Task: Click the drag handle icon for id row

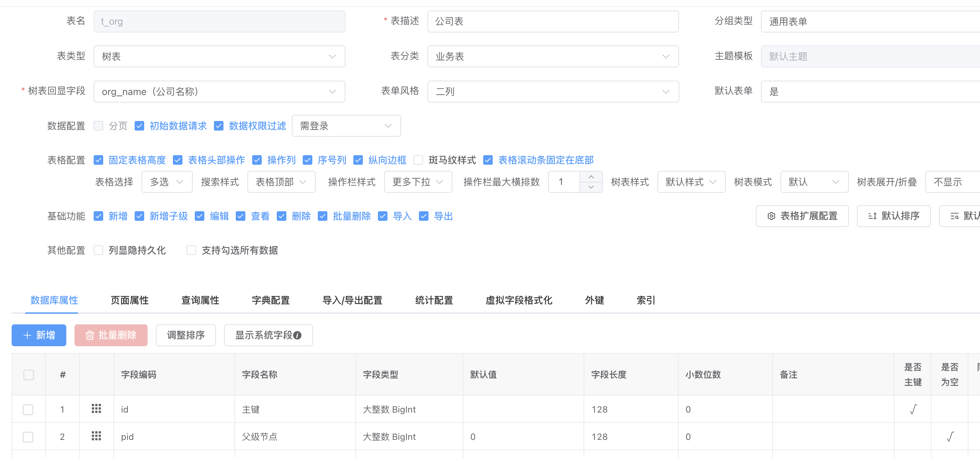Action: coord(96,408)
